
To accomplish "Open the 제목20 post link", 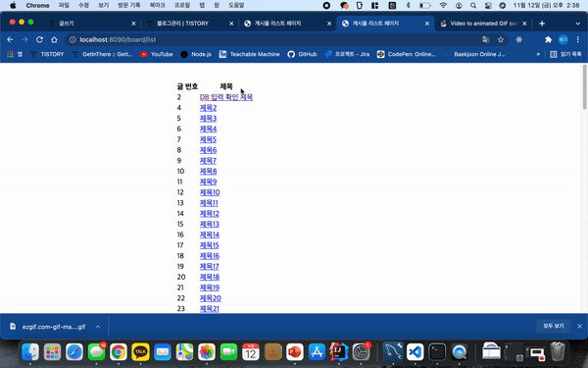I will pyautogui.click(x=211, y=298).
